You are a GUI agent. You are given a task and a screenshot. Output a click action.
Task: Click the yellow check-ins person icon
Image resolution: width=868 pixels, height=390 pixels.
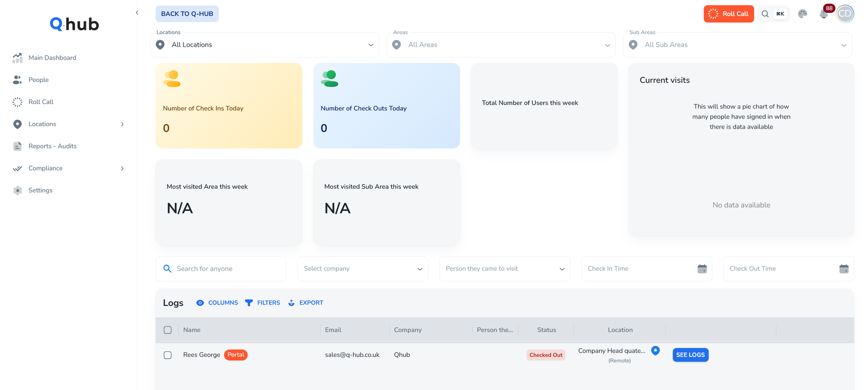(172, 79)
